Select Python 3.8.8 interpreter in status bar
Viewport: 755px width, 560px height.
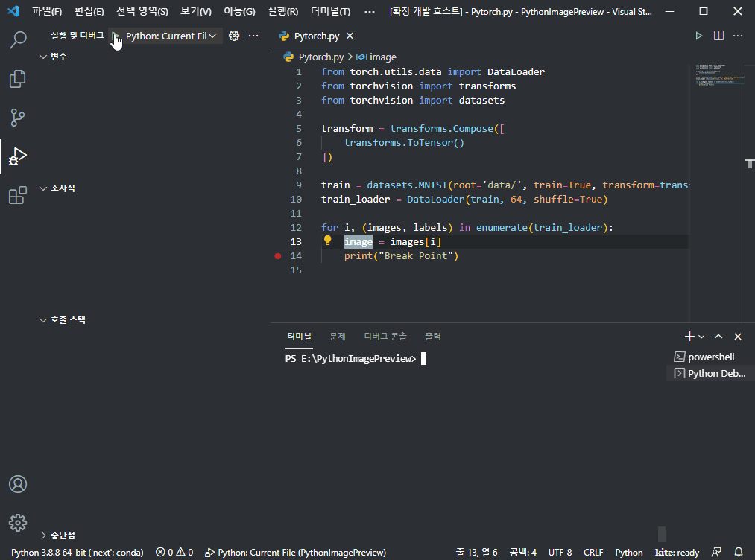77,553
